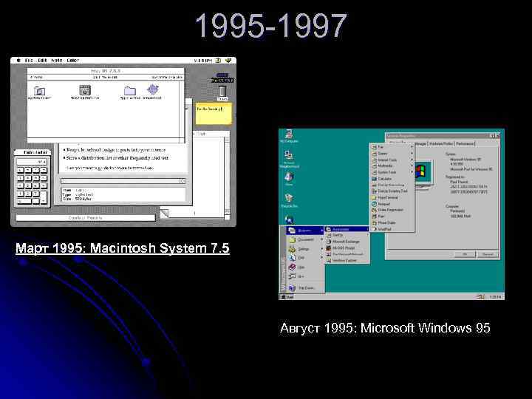Follow the Macintosh System 7.5 link
Screen dimensions: 532x399
click(x=123, y=248)
